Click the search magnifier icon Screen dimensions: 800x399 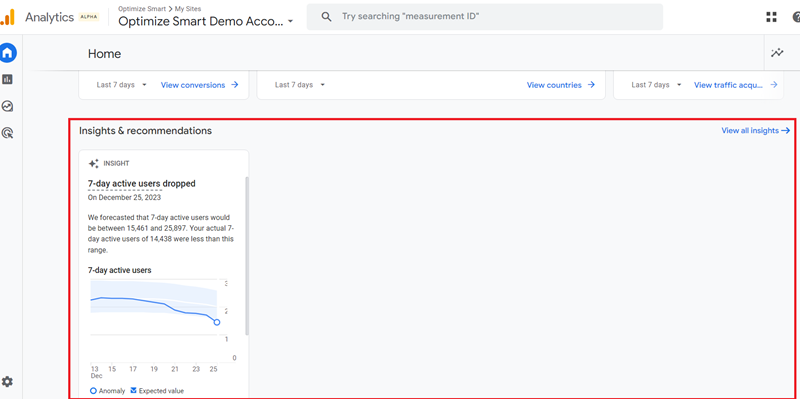pos(327,16)
